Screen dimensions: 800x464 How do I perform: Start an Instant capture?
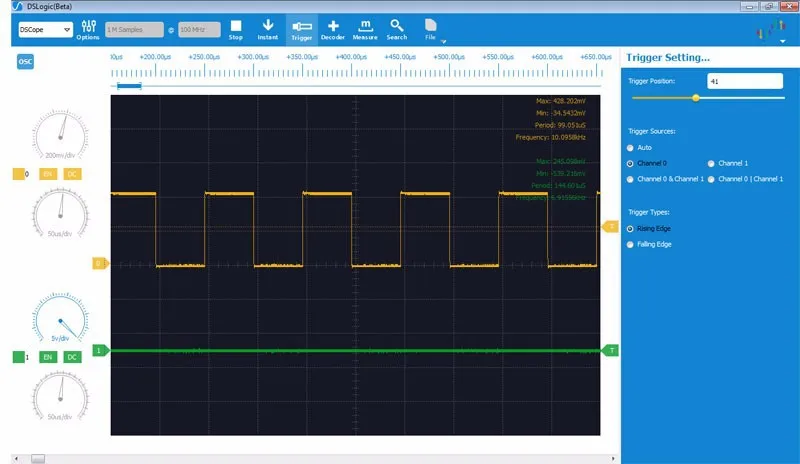(268, 30)
